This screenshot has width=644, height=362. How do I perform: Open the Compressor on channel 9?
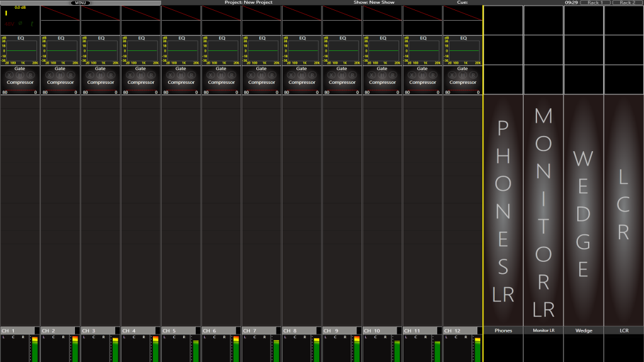click(342, 82)
